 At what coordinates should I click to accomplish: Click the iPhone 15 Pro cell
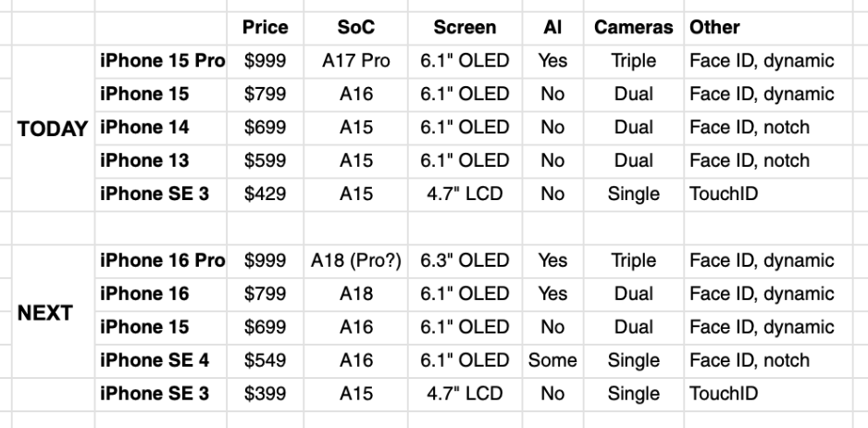(162, 61)
